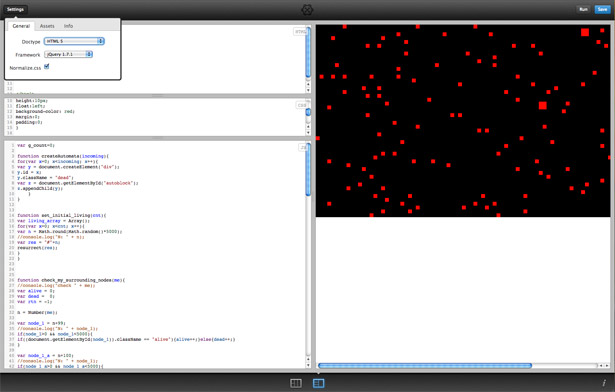This screenshot has width=615, height=392.
Task: Open the info 'i' icon at bottom right
Action: pyautogui.click(x=604, y=383)
